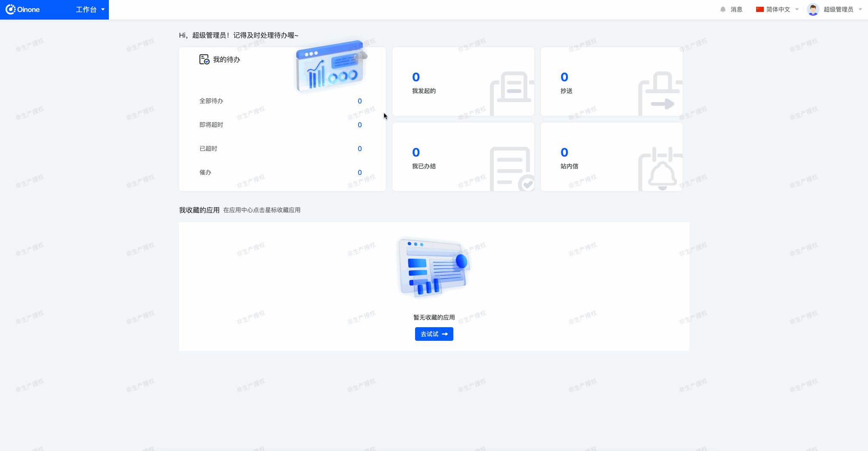Click the notification bell icon

pos(723,9)
